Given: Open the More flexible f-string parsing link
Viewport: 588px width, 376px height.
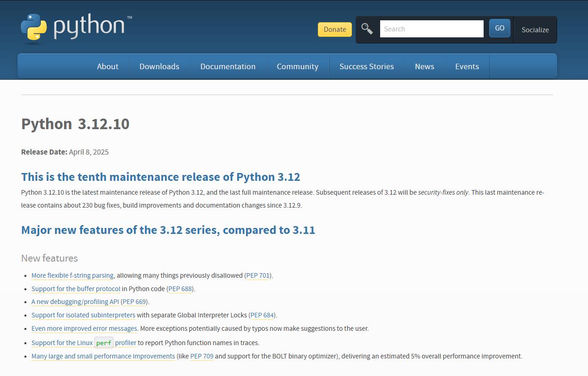Looking at the screenshot, I should pyautogui.click(x=73, y=275).
